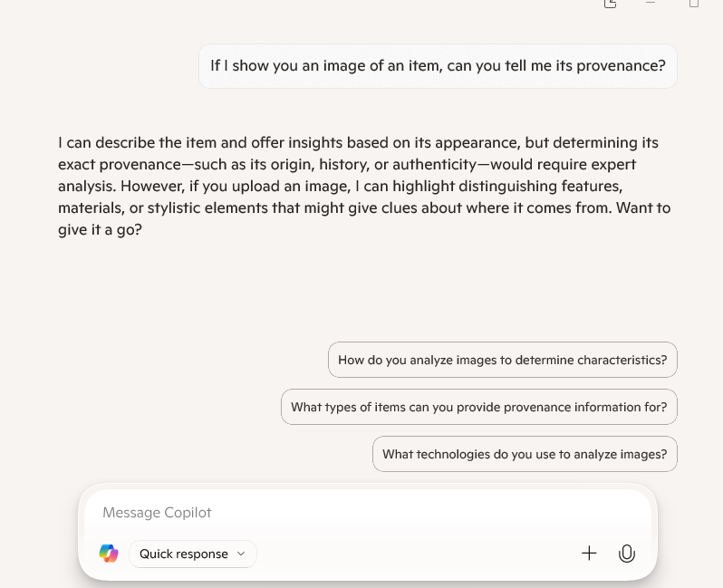Start voice input with the microphone icon
723x588 pixels.
point(626,554)
